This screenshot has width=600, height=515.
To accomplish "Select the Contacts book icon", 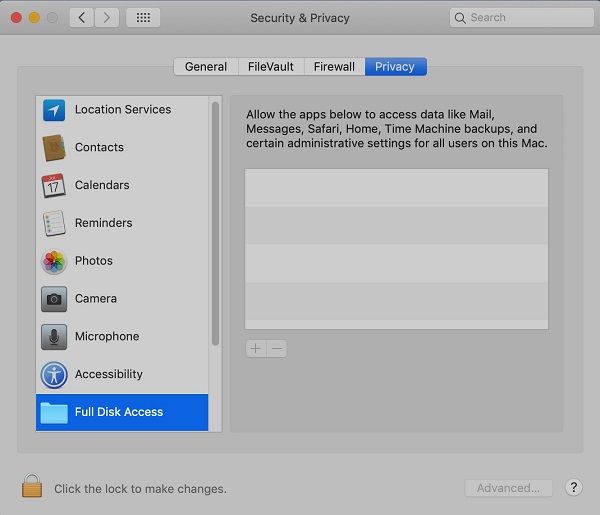I will pyautogui.click(x=53, y=148).
